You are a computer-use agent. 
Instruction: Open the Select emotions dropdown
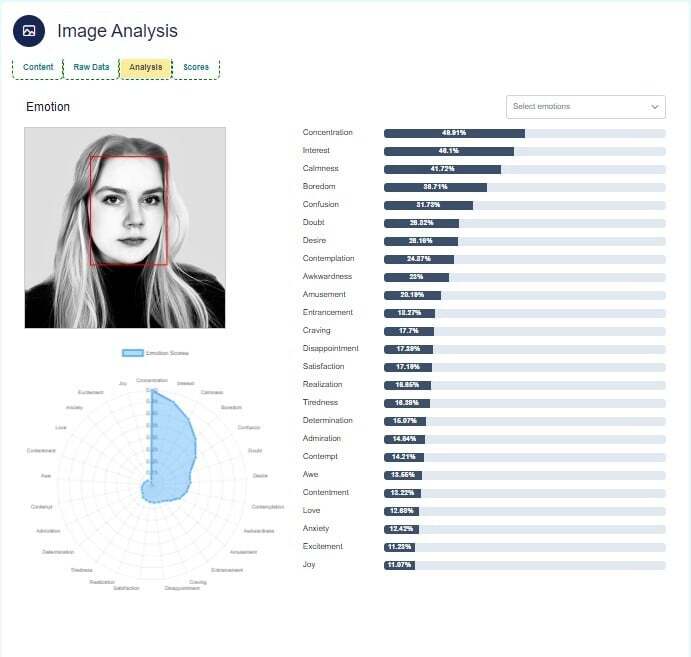click(575, 106)
